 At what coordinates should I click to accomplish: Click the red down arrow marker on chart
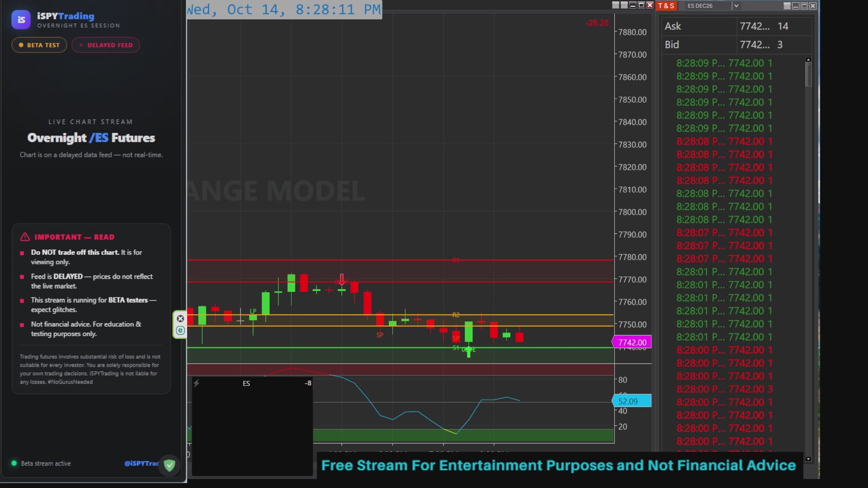pos(342,279)
